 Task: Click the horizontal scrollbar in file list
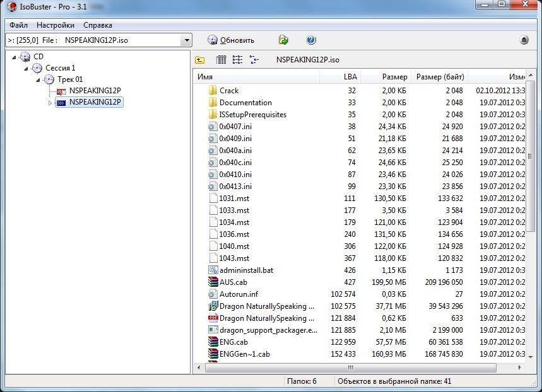tap(351, 368)
